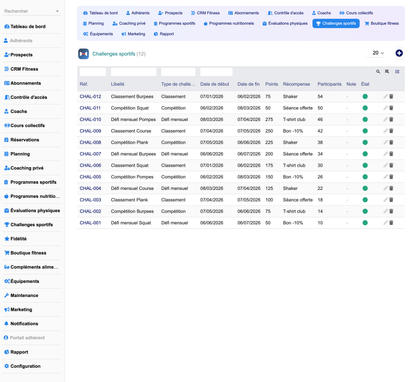This screenshot has width=416, height=382.
Task: Toggle the green status dot for CHAL-003
Action: pyautogui.click(x=365, y=200)
